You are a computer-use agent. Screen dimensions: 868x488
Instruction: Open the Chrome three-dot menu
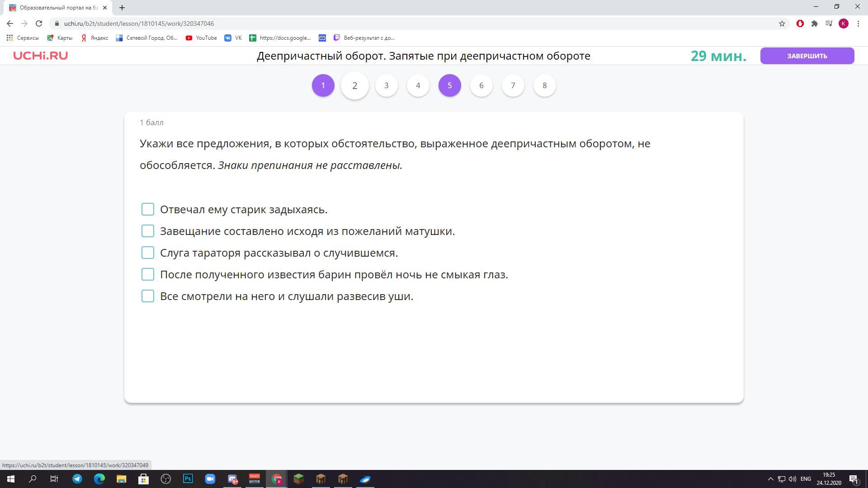858,23
